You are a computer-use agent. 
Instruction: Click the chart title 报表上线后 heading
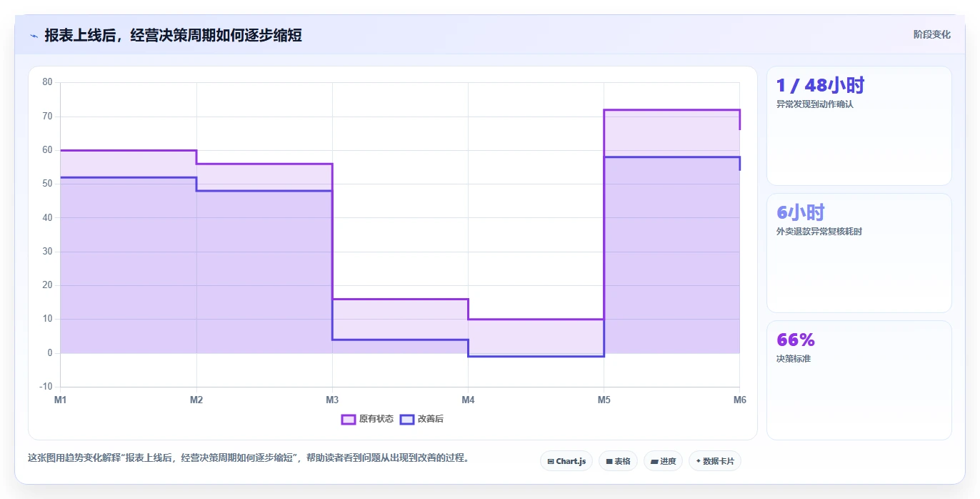[173, 34]
